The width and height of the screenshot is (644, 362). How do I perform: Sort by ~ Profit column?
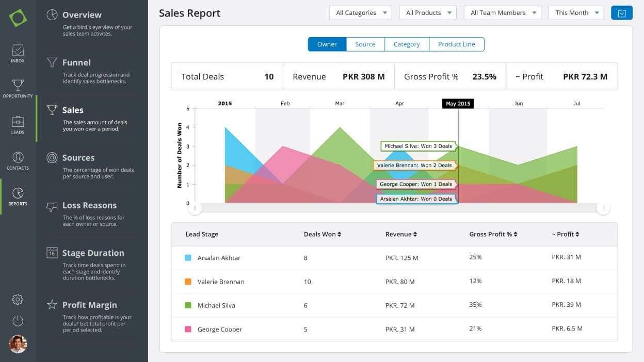[566, 234]
